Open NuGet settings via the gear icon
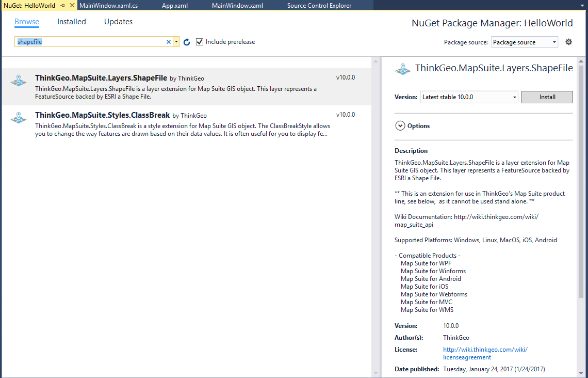588x378 pixels. (x=568, y=42)
